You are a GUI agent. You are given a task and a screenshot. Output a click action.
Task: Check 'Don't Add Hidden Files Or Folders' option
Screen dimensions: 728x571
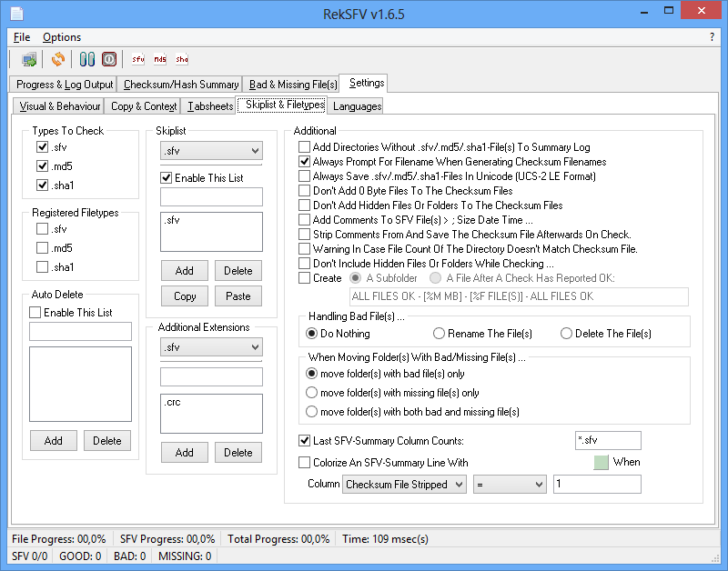pos(304,205)
